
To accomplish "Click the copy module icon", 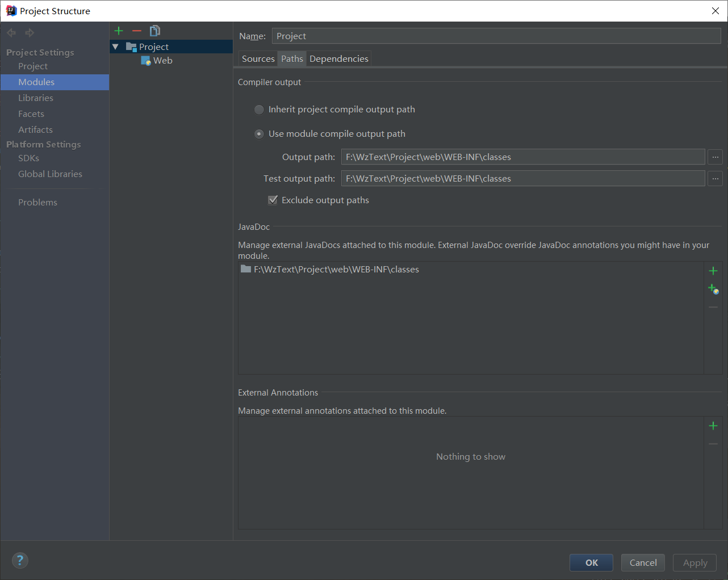I will (x=155, y=31).
